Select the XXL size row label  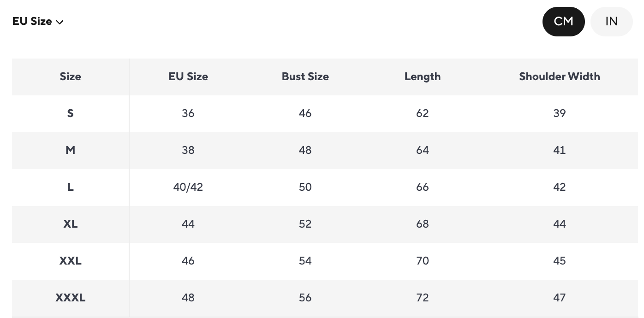click(70, 261)
